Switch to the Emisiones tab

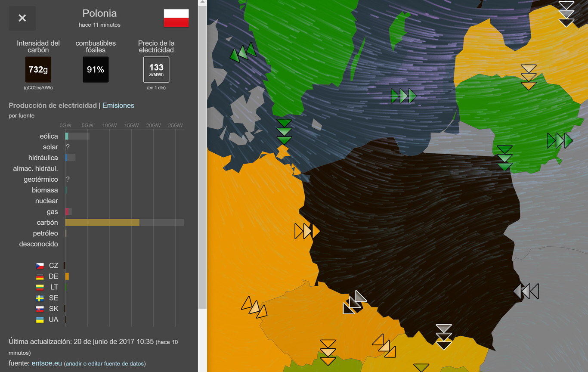coord(118,105)
